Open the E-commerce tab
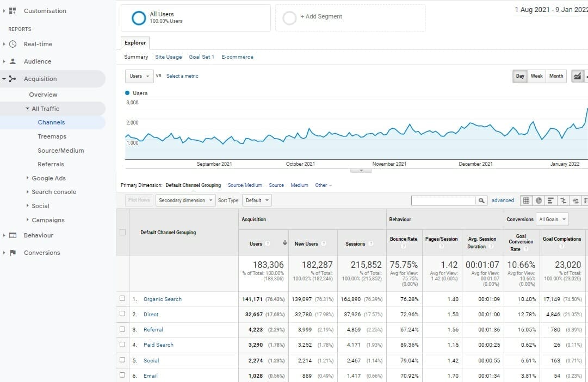Viewport: 588px width, 382px height. coord(237,57)
